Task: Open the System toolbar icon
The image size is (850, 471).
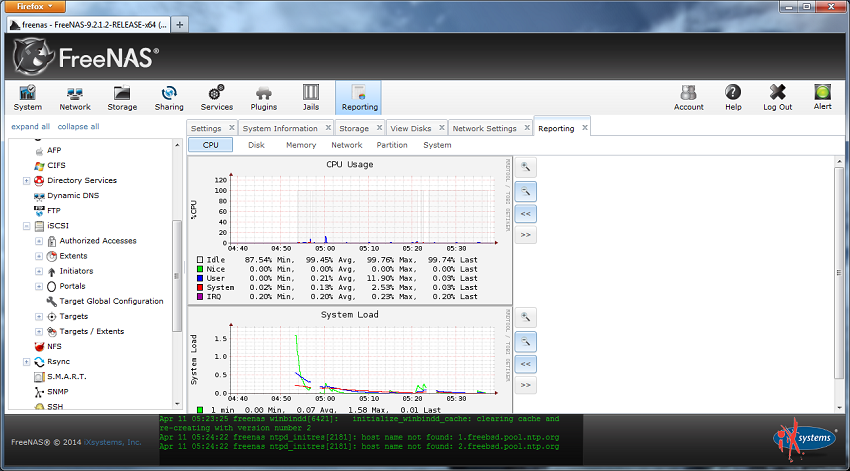Action: 28,98
